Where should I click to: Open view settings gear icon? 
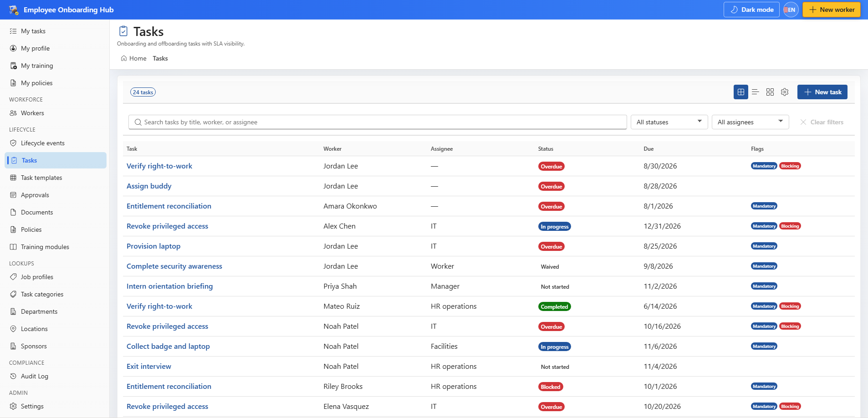[785, 92]
